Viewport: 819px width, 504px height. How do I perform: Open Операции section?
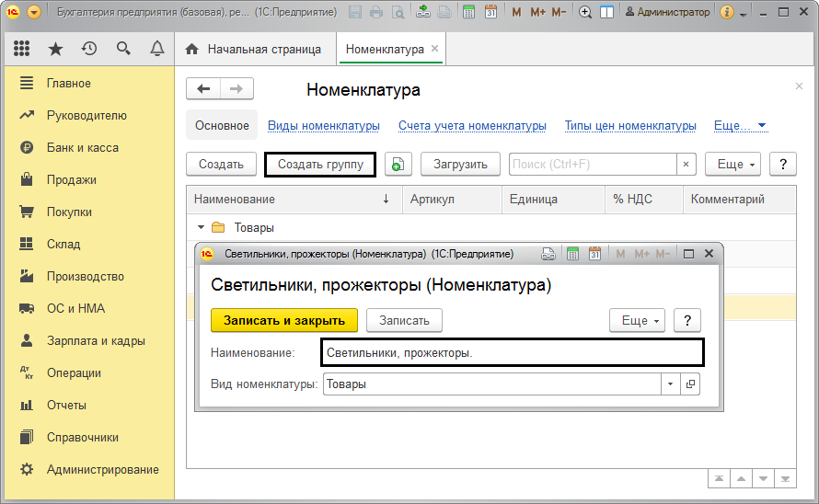click(x=74, y=372)
